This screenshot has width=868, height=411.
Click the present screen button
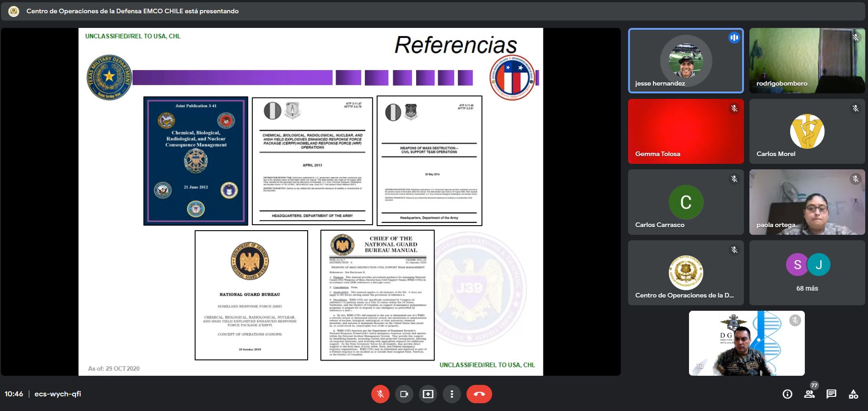(428, 394)
